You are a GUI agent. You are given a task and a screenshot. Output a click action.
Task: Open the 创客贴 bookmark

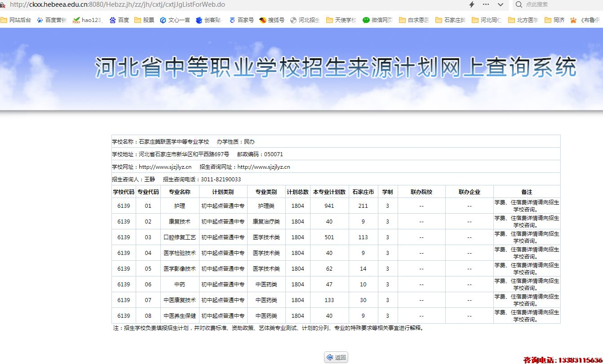tap(209, 20)
